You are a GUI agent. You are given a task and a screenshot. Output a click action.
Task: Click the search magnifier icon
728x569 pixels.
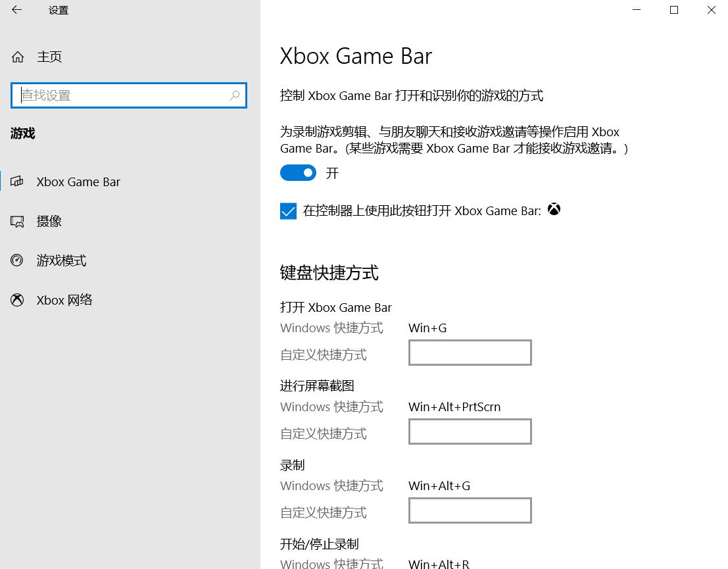(x=235, y=95)
